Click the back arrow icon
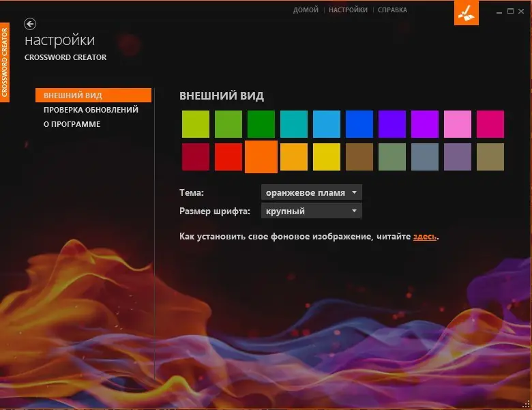 pyautogui.click(x=30, y=24)
